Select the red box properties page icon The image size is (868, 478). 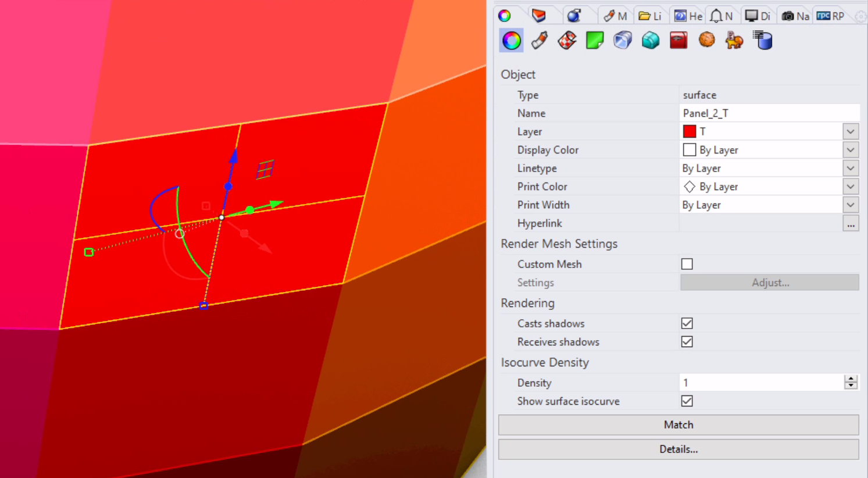click(678, 40)
